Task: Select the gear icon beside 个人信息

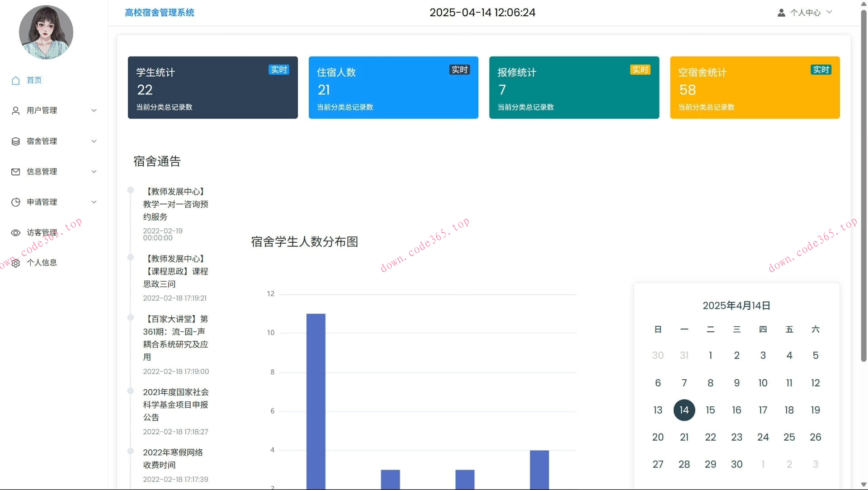Action: pos(16,263)
